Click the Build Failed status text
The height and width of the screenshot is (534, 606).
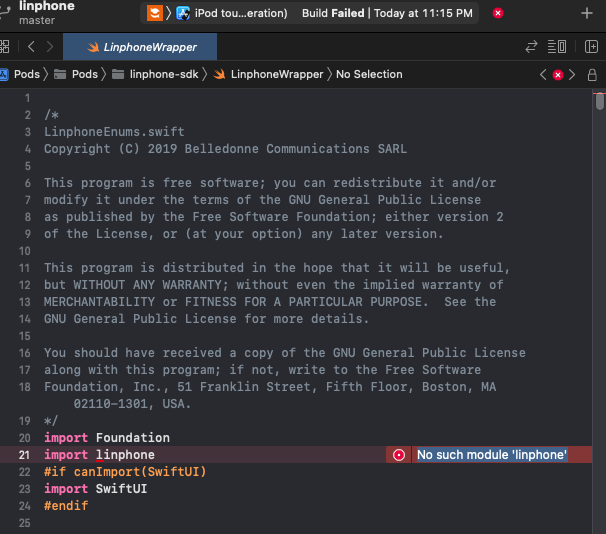pyautogui.click(x=333, y=13)
